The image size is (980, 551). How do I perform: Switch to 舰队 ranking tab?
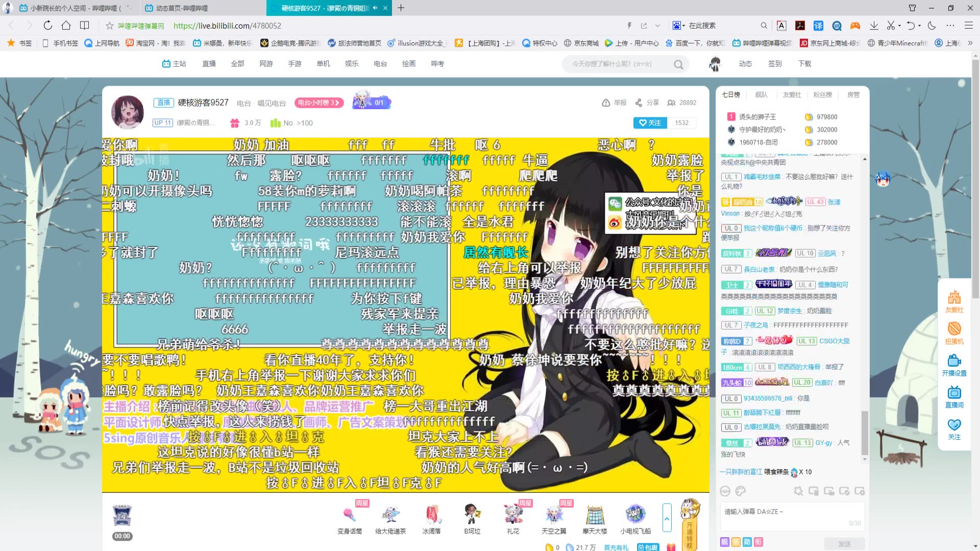pyautogui.click(x=761, y=95)
